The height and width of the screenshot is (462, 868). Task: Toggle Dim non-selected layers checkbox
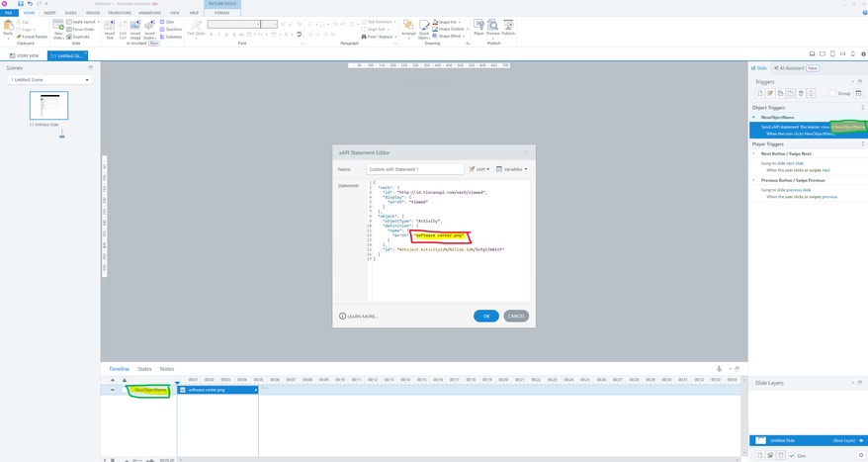click(x=792, y=455)
